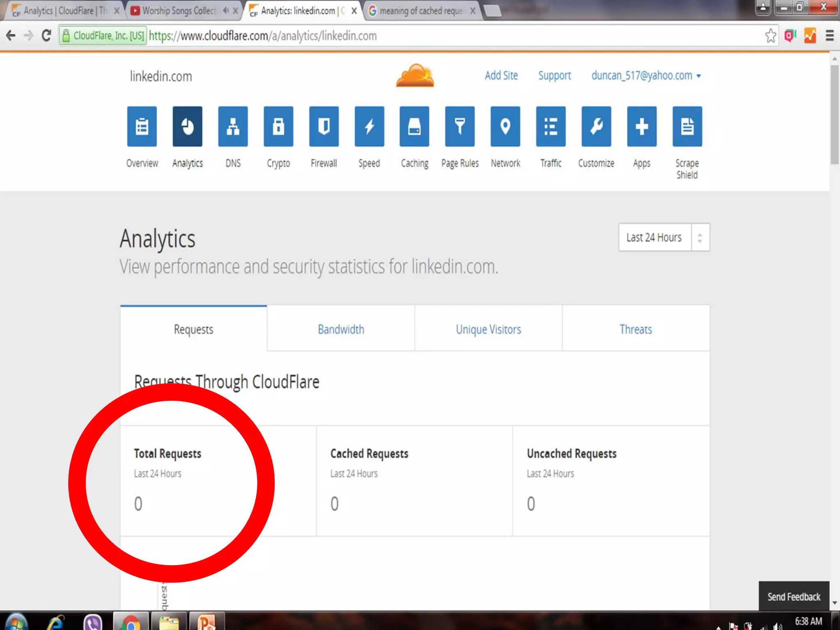Image resolution: width=840 pixels, height=630 pixels.
Task: Open the Apps plus icon
Action: [641, 126]
